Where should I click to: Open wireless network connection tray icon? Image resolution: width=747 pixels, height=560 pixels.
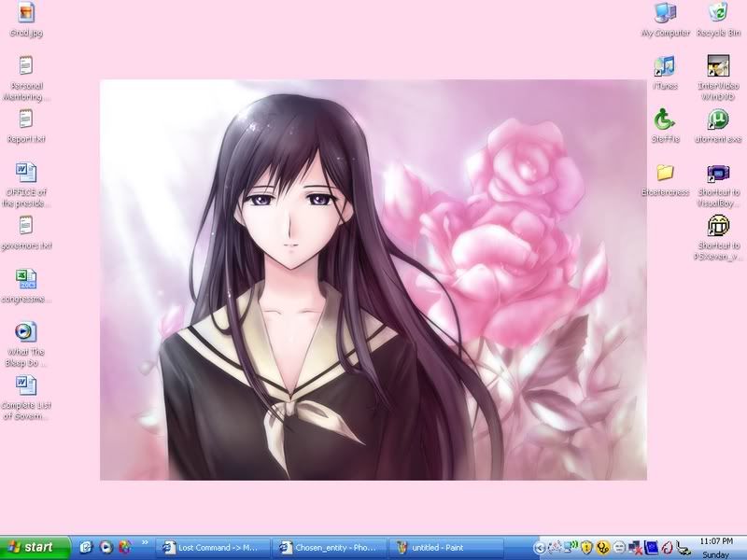(x=571, y=547)
